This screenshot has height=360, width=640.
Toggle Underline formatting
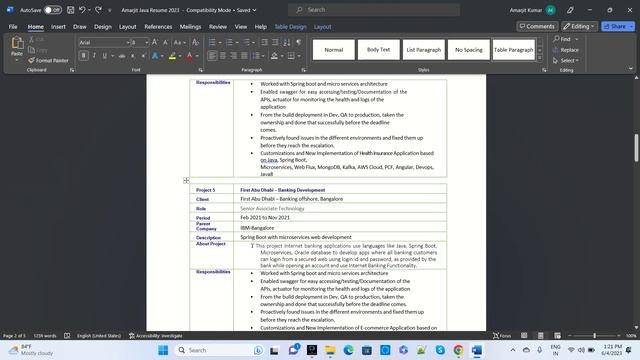click(x=104, y=56)
